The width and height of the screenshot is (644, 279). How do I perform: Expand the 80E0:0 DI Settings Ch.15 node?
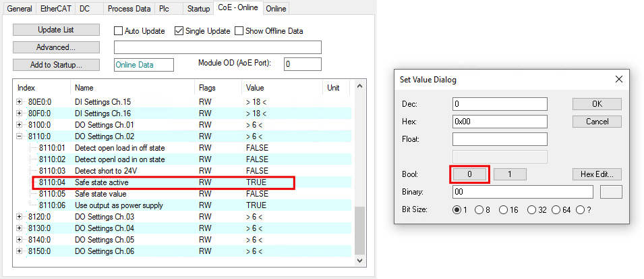pyautogui.click(x=20, y=101)
